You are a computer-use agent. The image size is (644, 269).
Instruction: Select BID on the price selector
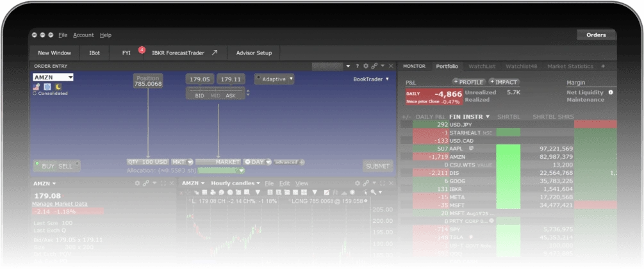199,95
